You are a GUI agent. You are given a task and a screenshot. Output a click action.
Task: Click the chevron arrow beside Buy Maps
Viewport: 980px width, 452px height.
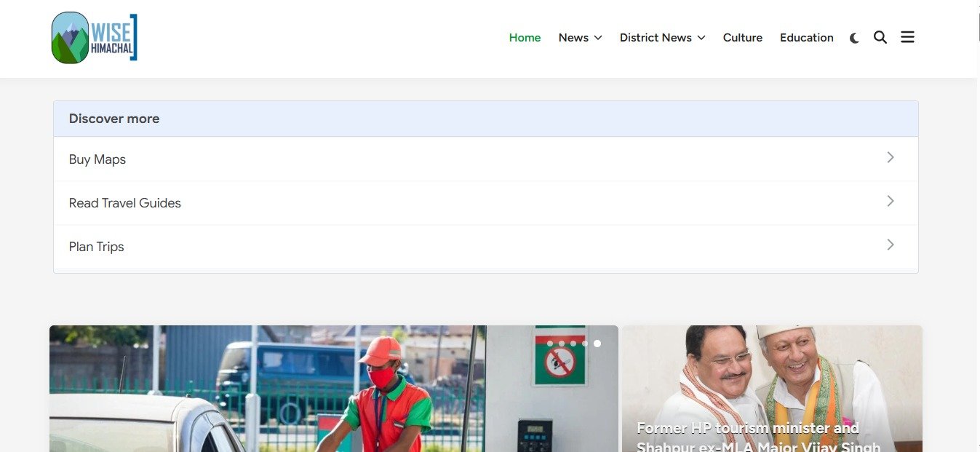point(891,157)
